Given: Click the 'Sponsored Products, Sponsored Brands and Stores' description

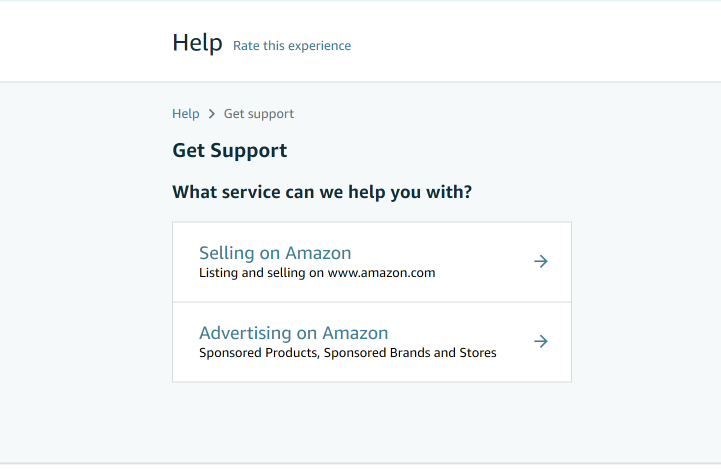Looking at the screenshot, I should 347,352.
